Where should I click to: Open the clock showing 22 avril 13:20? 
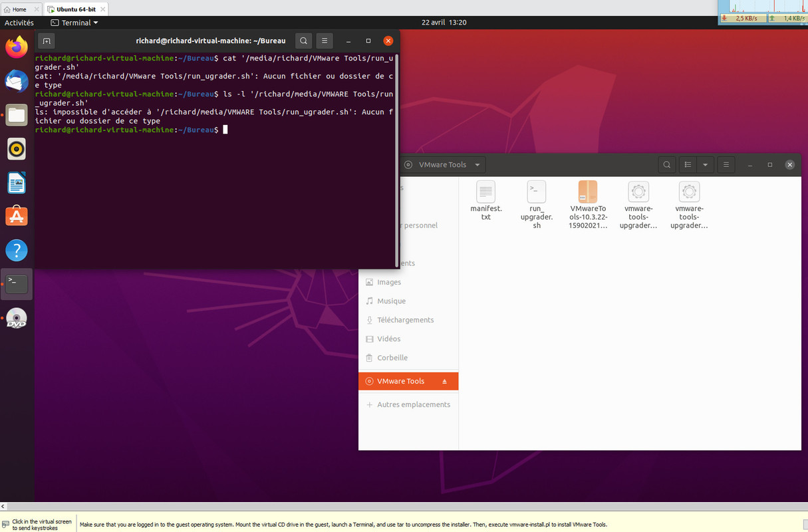444,23
